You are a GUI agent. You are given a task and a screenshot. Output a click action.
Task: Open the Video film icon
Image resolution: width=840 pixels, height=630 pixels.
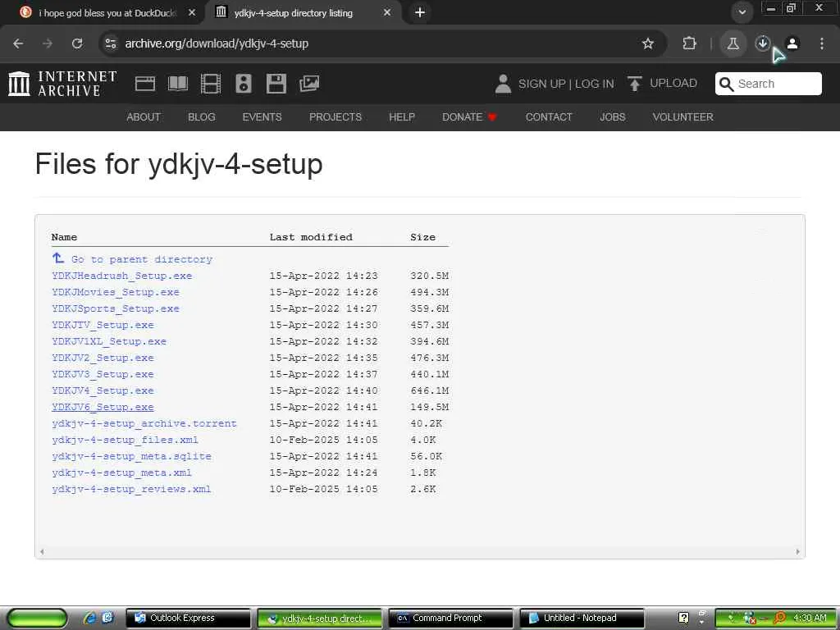point(211,84)
